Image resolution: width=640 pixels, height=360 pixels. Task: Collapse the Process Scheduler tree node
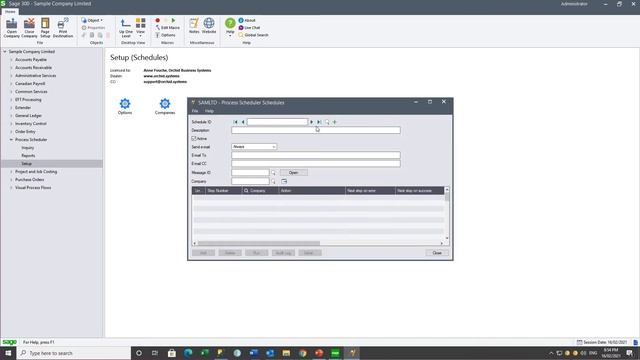(11, 140)
